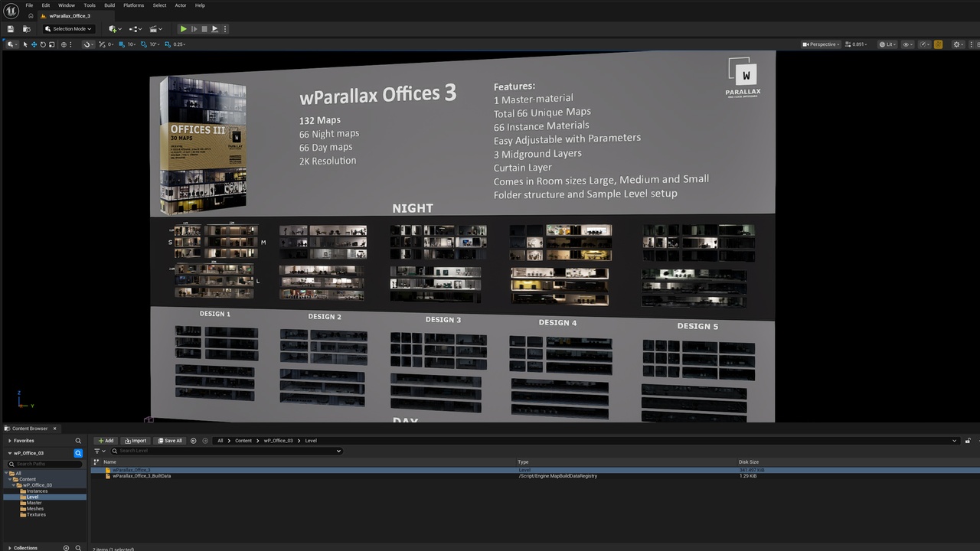The width and height of the screenshot is (980, 551).
Task: Choose the translate move tool
Action: (x=34, y=44)
